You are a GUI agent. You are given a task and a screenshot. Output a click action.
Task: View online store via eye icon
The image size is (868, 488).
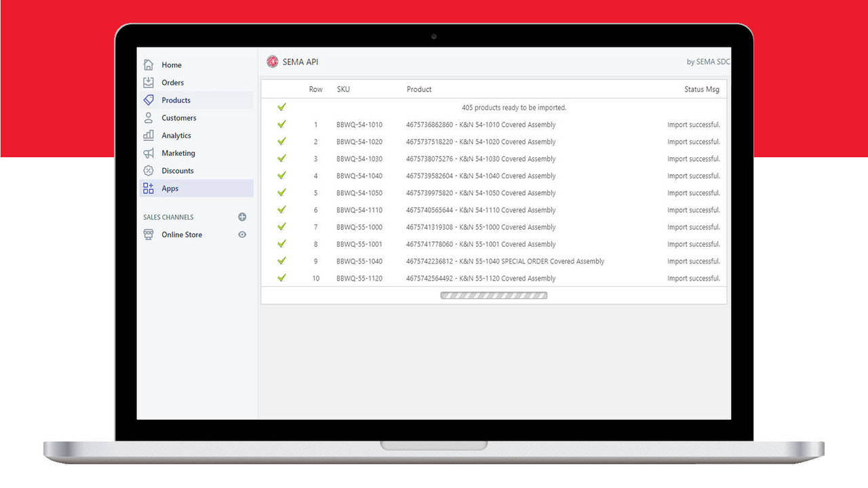click(242, 235)
